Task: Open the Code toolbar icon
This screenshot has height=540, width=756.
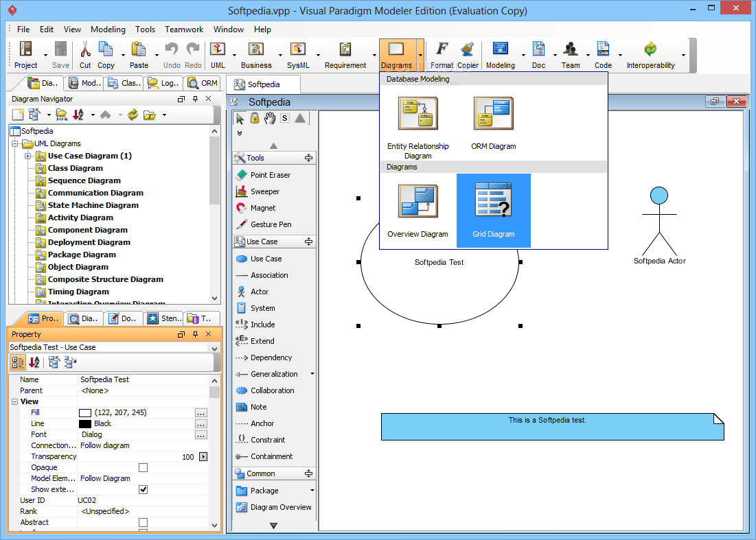Action: pyautogui.click(x=603, y=49)
